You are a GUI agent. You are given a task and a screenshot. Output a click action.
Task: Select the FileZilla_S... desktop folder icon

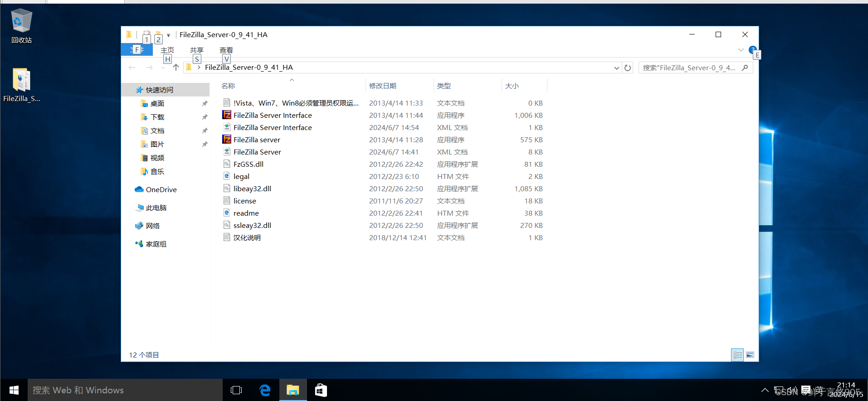point(21,85)
